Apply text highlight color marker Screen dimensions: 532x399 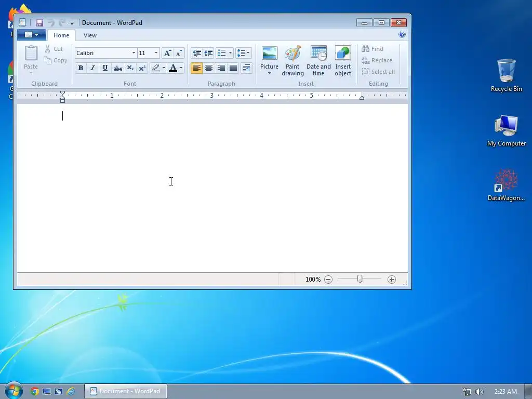(156, 68)
